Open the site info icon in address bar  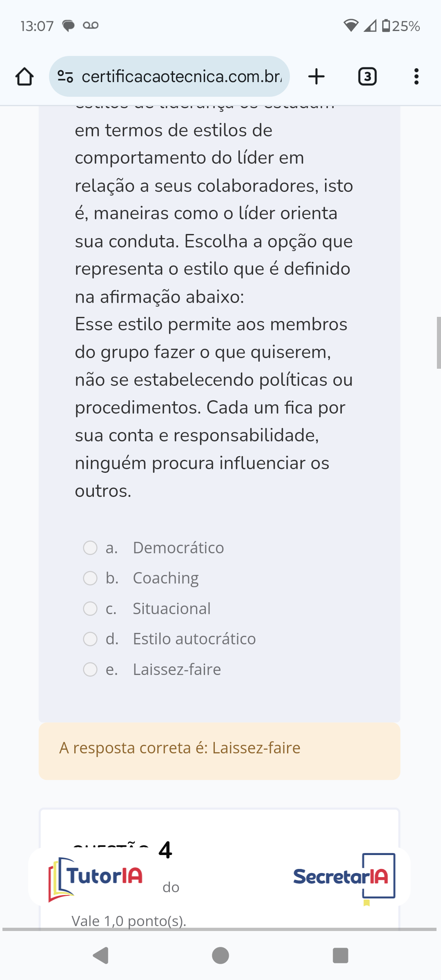click(65, 76)
